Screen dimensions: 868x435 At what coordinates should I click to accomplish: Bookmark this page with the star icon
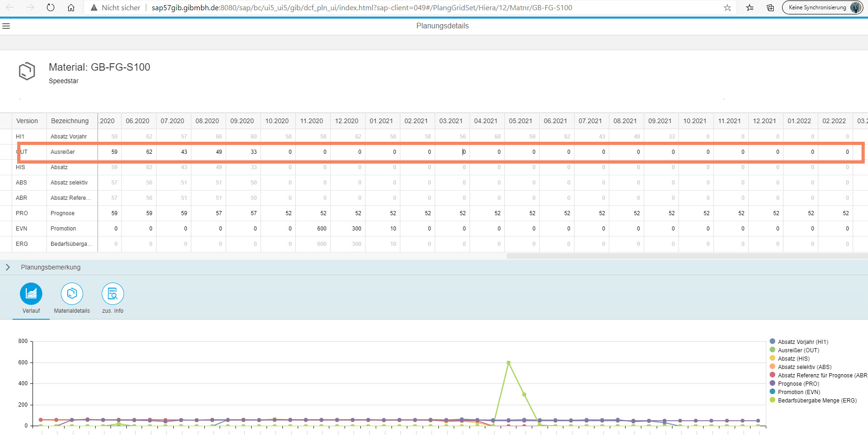click(x=727, y=7)
